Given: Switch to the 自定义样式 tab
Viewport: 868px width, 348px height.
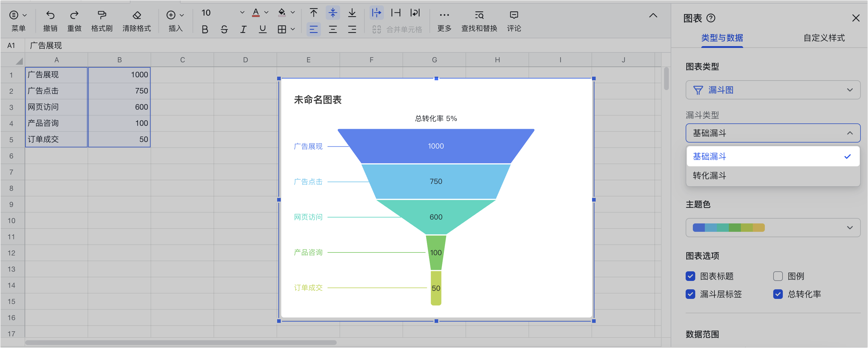Looking at the screenshot, I should point(824,38).
